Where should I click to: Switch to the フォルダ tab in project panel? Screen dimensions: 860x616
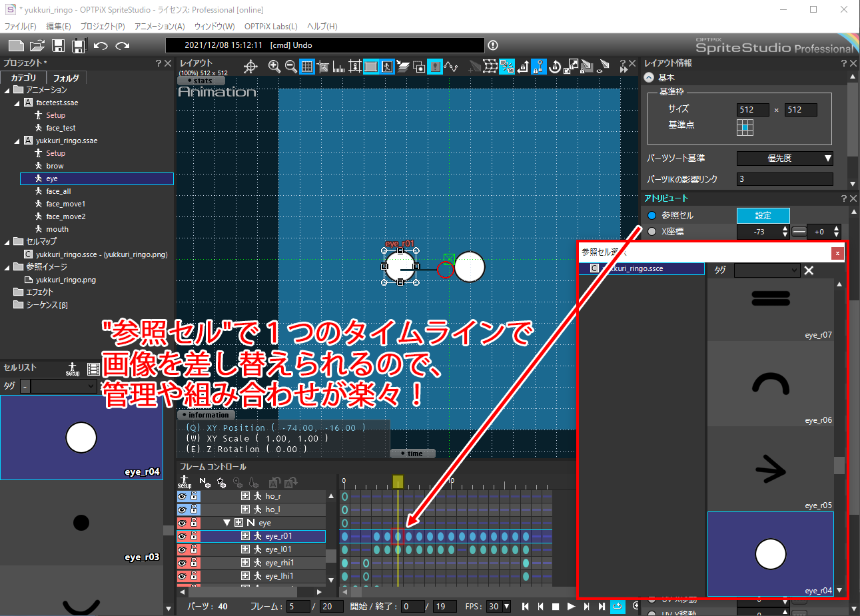click(66, 78)
